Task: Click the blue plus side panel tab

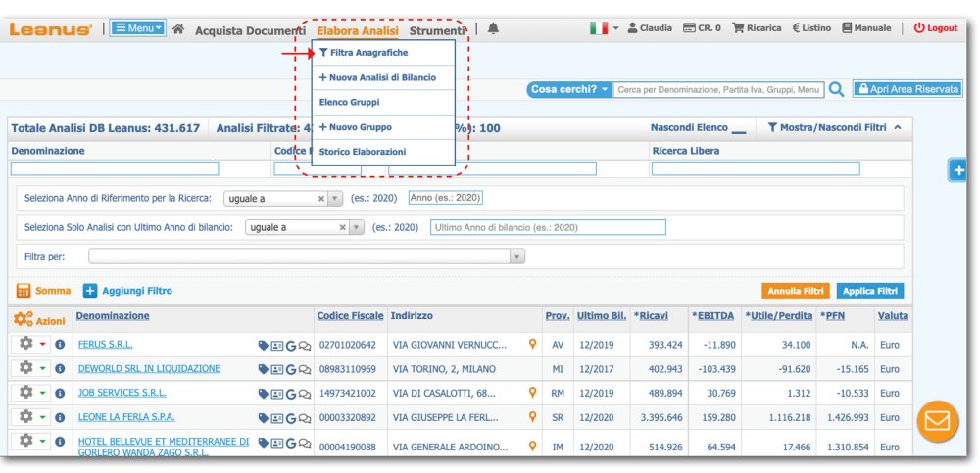Action: pos(957,170)
